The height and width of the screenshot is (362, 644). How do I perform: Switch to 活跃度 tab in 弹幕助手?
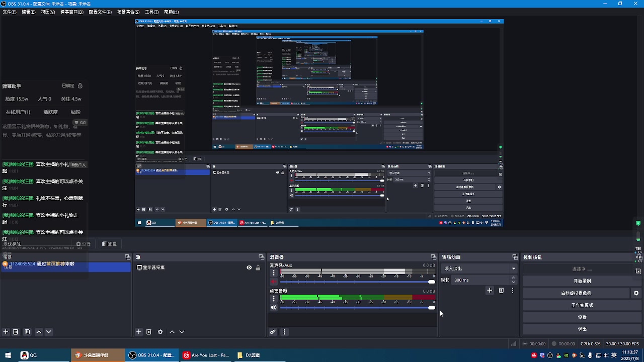[x=50, y=112]
